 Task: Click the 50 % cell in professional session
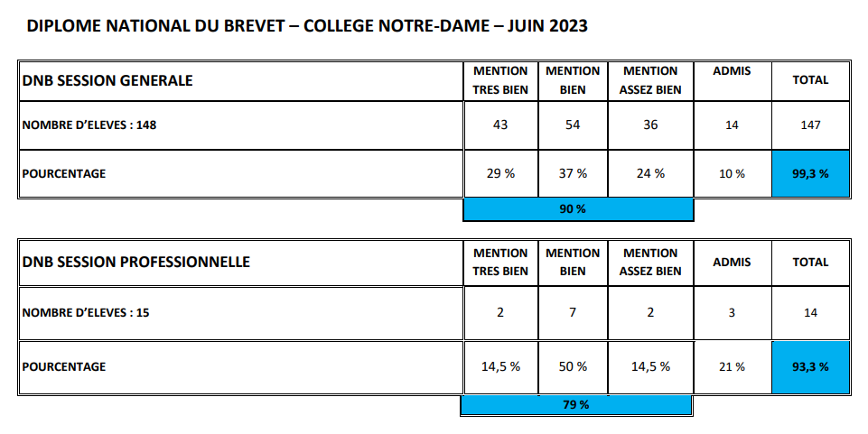[573, 366]
